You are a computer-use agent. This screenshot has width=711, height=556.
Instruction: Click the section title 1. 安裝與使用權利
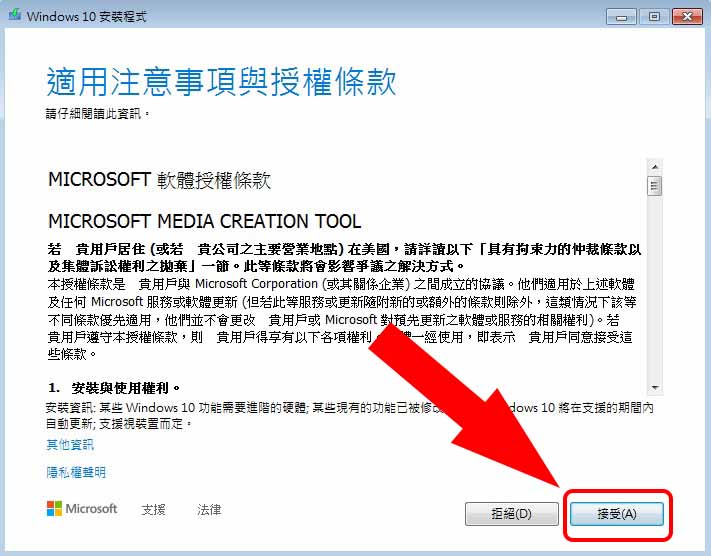click(114, 388)
